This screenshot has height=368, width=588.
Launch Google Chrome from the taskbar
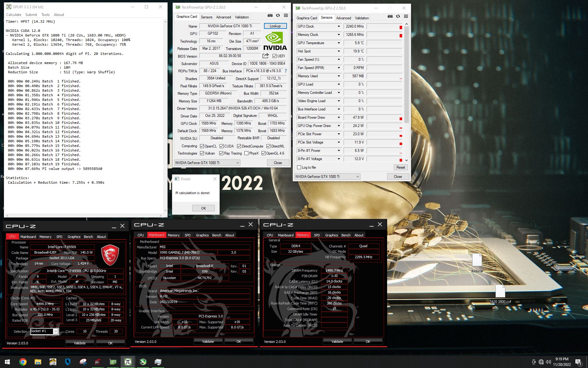click(x=23, y=362)
